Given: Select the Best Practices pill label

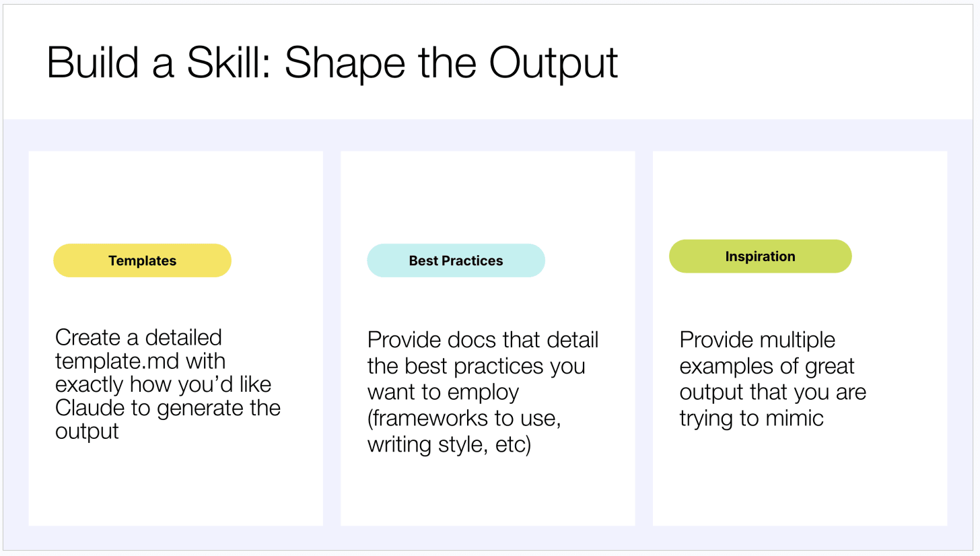Looking at the screenshot, I should [456, 260].
